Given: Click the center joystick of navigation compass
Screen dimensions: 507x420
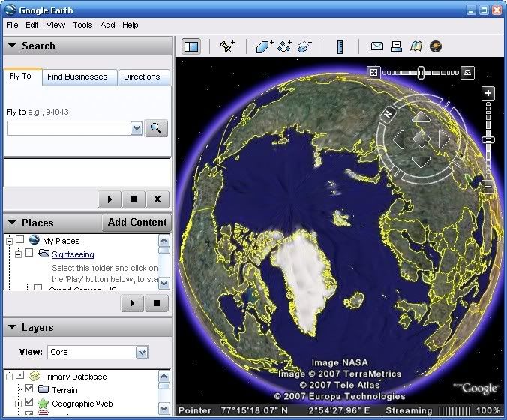Looking at the screenshot, I should tap(421, 139).
